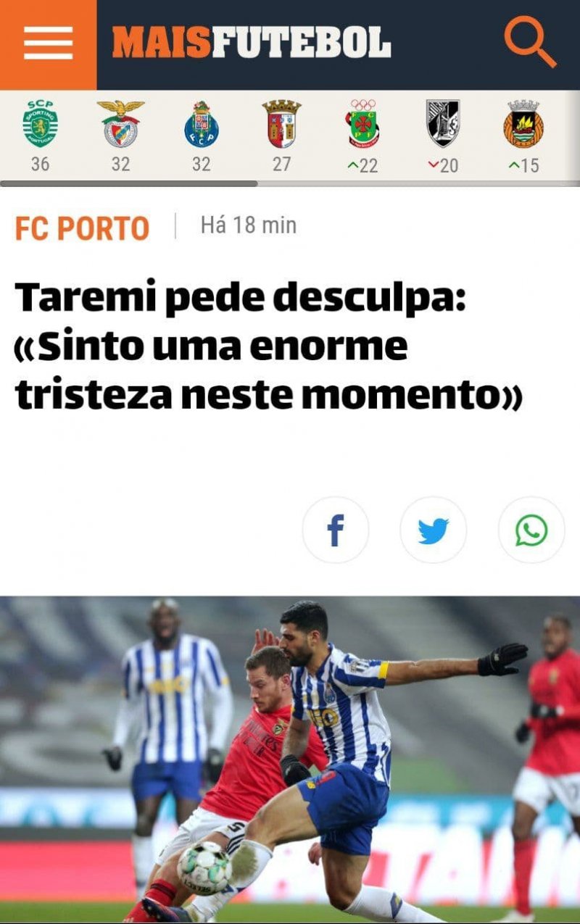Open the Taremi match photo
The image size is (580, 924).
tap(290, 759)
